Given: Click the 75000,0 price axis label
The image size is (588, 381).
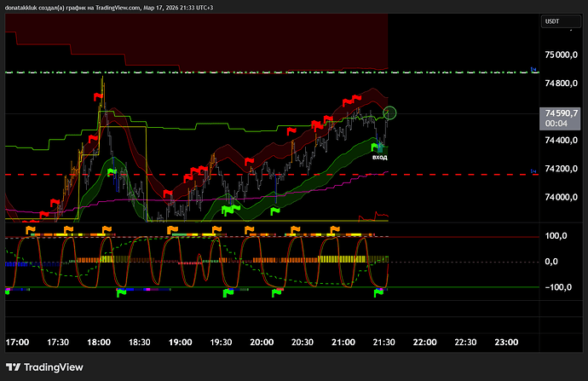Looking at the screenshot, I should tap(563, 55).
